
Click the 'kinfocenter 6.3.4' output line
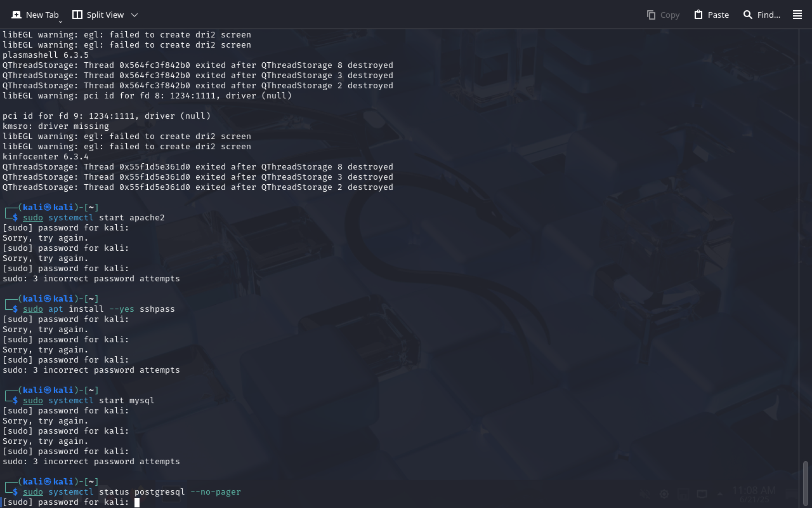(46, 157)
